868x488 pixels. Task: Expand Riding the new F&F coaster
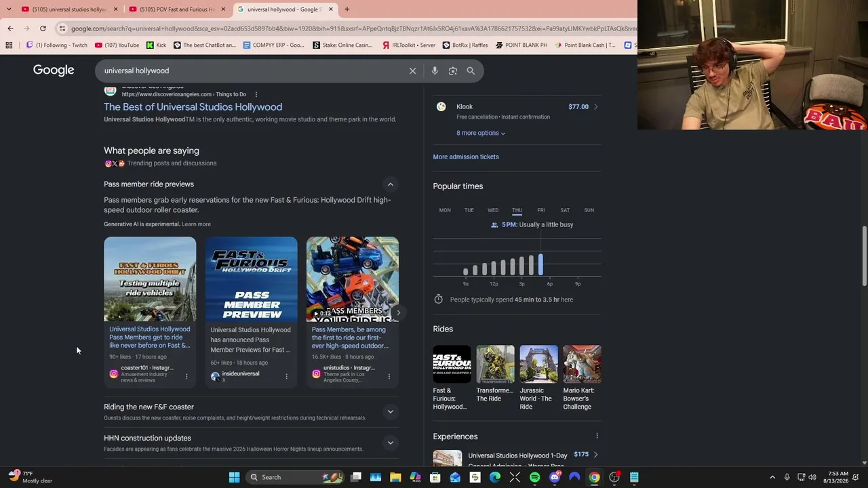390,411
